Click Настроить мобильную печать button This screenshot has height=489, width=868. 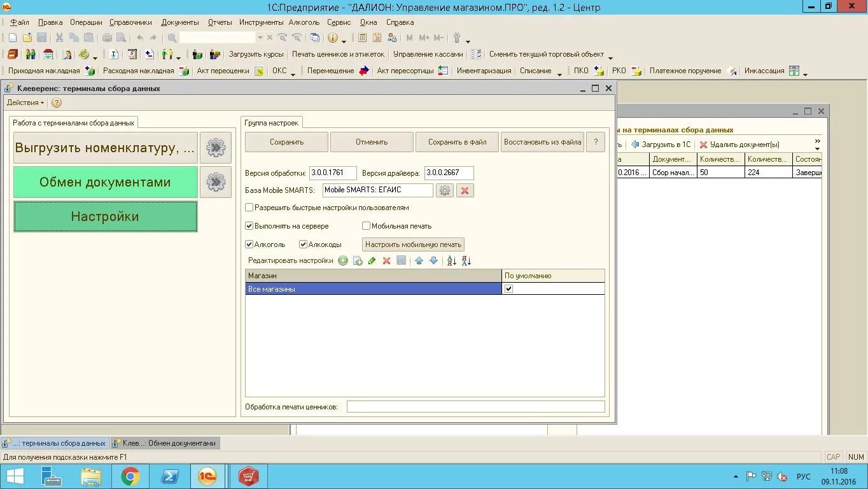(x=413, y=244)
